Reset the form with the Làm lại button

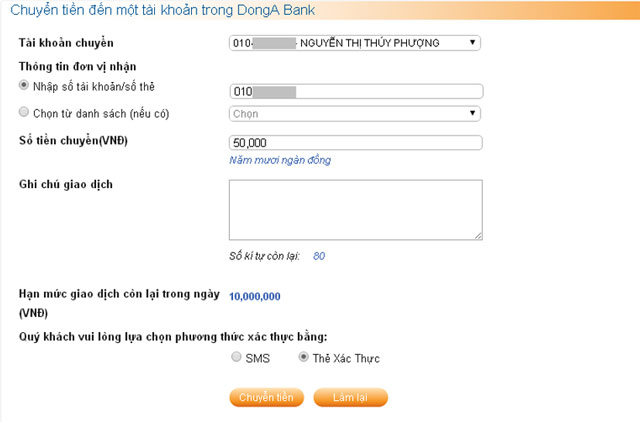click(350, 398)
